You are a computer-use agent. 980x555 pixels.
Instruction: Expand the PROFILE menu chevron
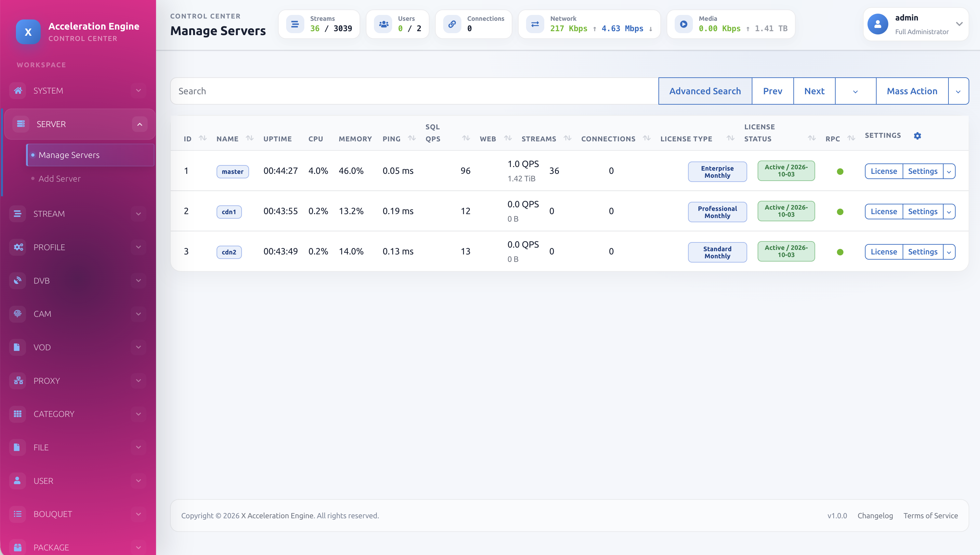coord(139,247)
